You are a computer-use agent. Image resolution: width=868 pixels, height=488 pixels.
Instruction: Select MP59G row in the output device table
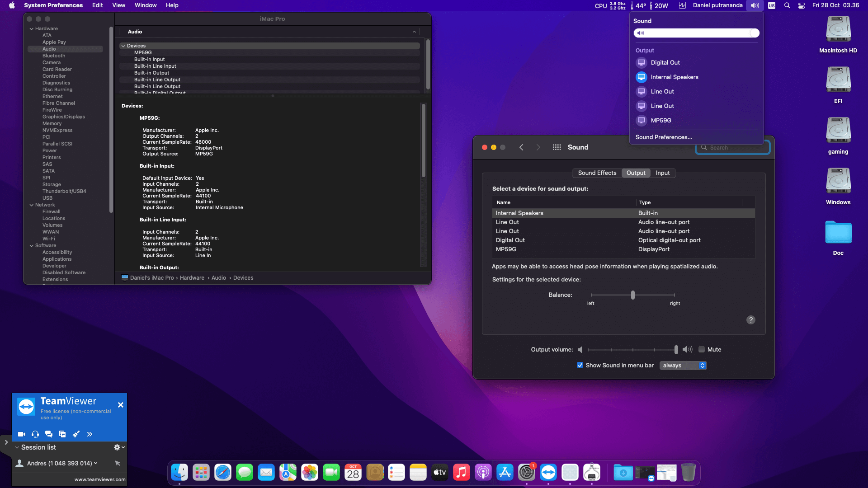tap(623, 249)
